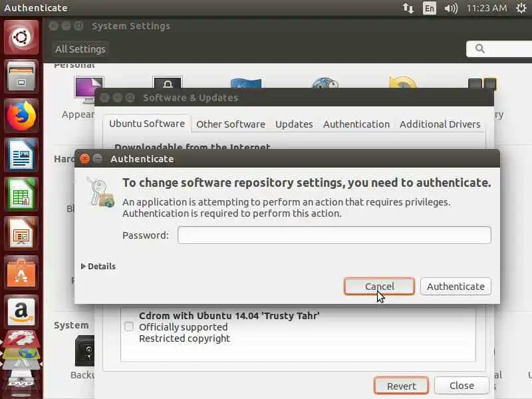This screenshot has height=399, width=532.
Task: Click the 11:23 AM clock indicator
Action: coord(487,8)
